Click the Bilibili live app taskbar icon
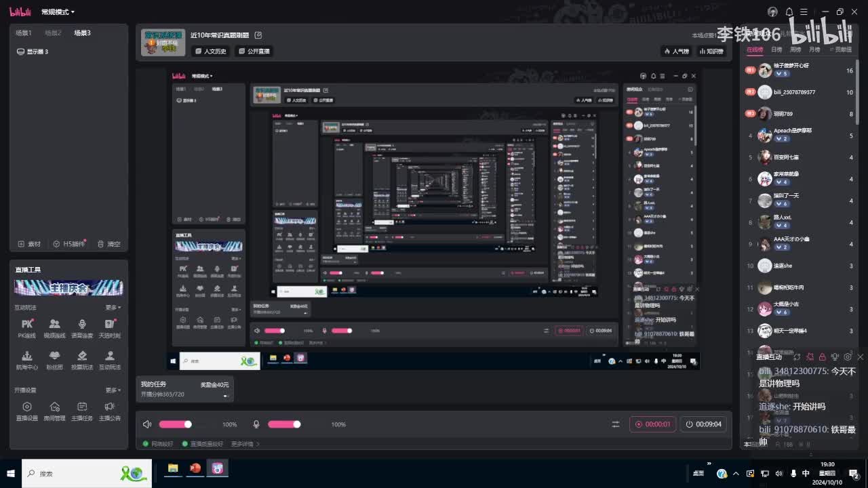Screen dimensions: 868x488 tap(218, 468)
